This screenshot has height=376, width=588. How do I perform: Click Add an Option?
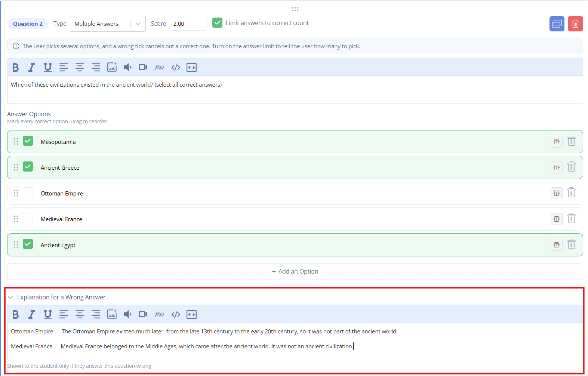(x=295, y=271)
